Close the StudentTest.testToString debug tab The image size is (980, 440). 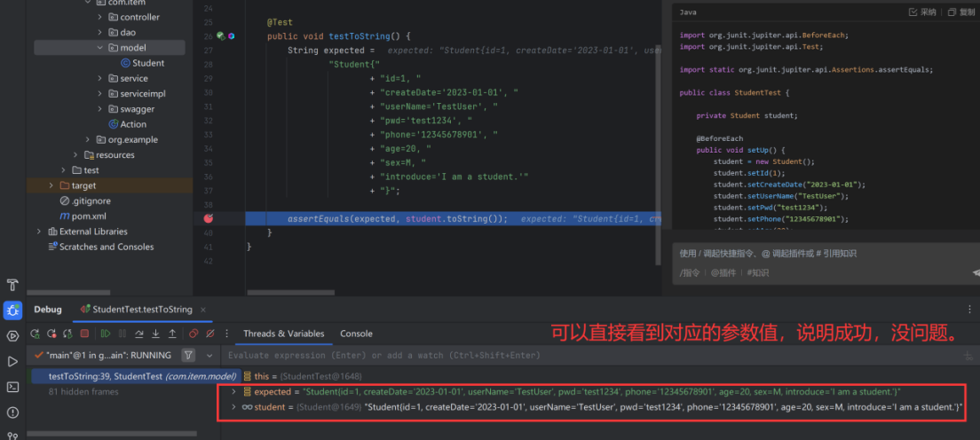[204, 310]
